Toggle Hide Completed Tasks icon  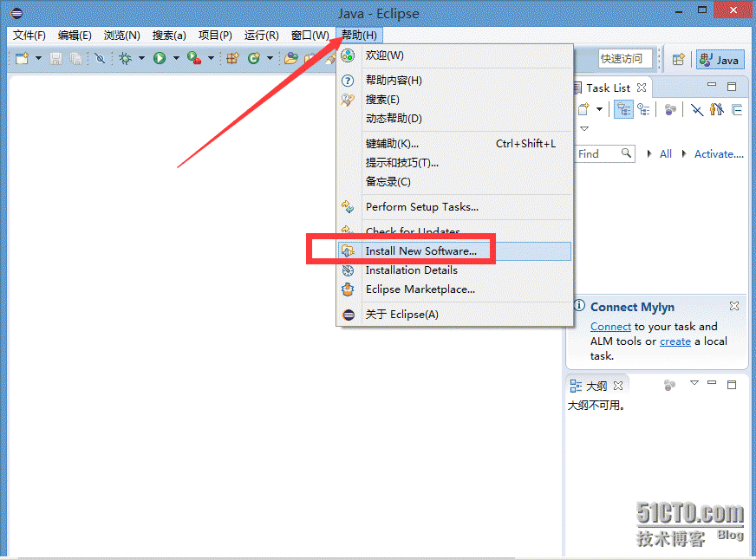click(697, 110)
